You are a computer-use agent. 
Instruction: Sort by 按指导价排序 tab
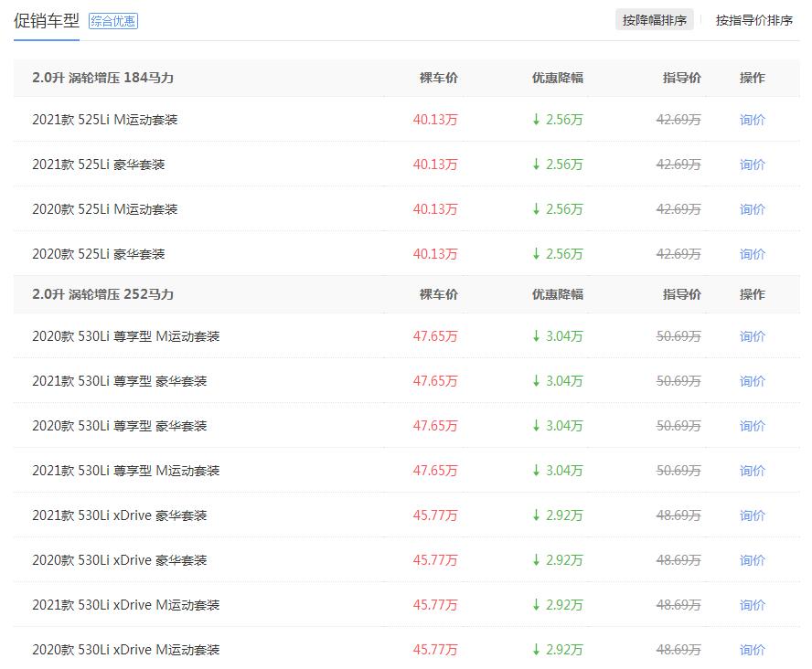tap(754, 20)
